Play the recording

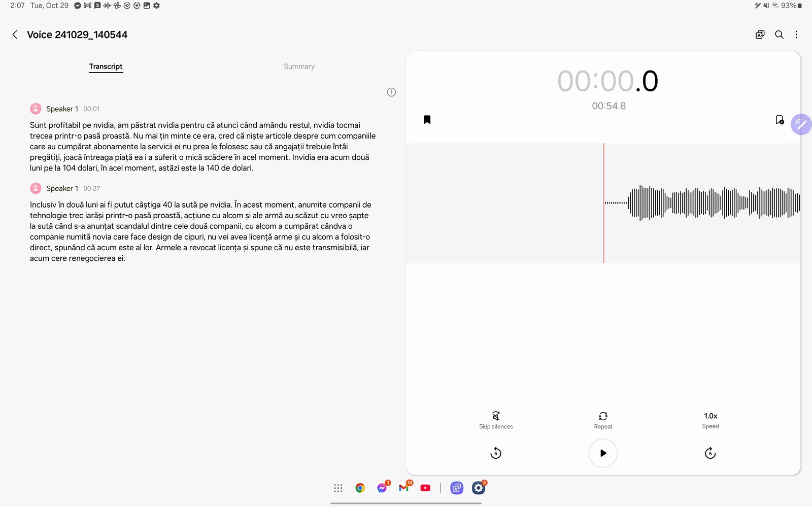click(603, 453)
